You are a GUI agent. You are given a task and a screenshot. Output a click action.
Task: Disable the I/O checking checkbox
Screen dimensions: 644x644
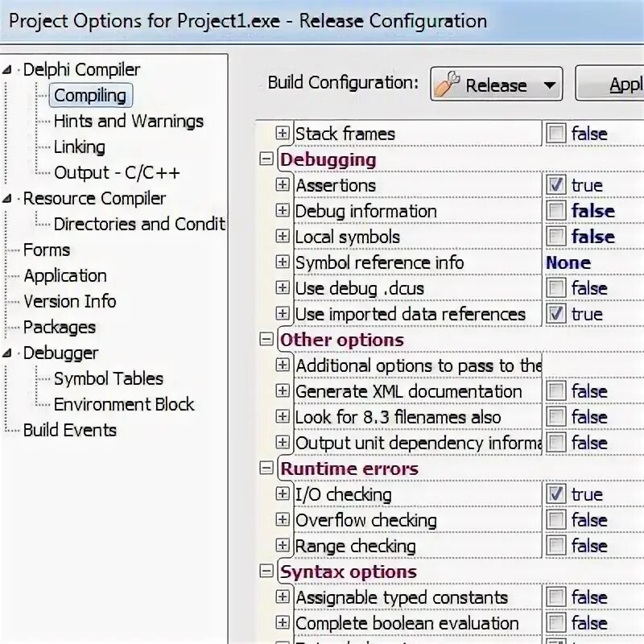pos(555,494)
